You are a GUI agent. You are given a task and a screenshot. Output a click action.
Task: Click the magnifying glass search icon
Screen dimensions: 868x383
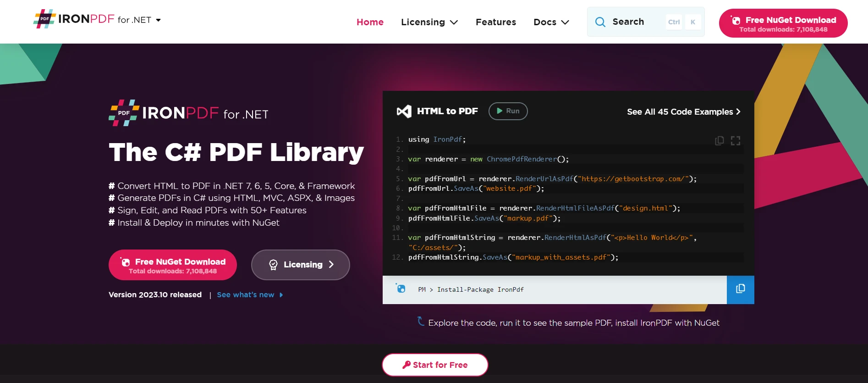(600, 22)
